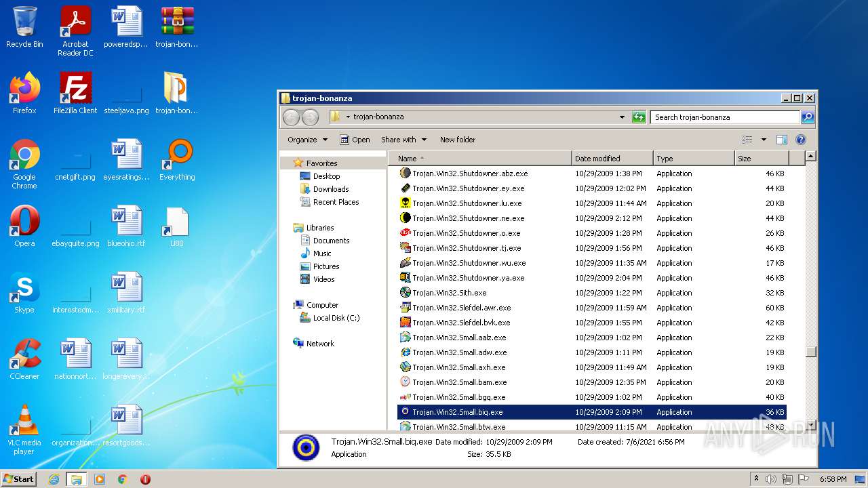Viewport: 868px width, 488px height.
Task: Select the U88 shortcut file icon
Action: click(x=177, y=226)
